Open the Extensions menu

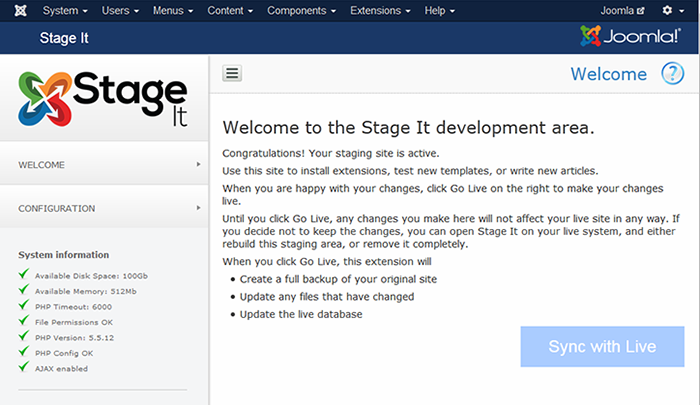[x=380, y=10]
